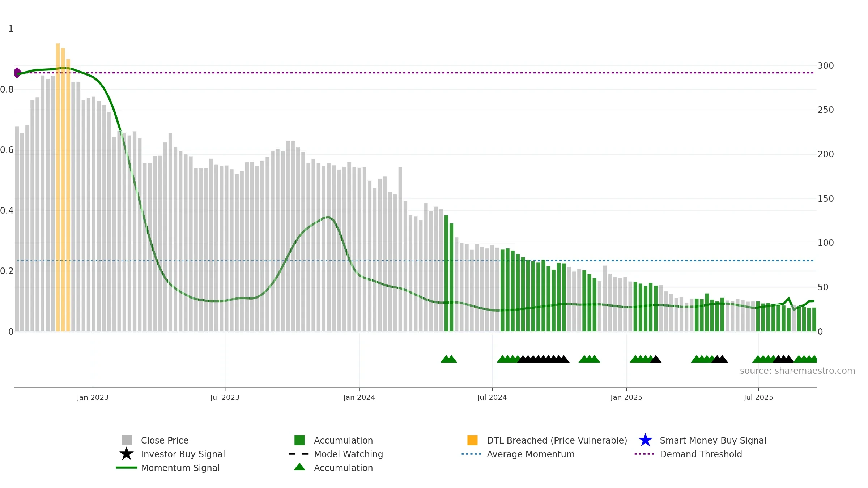
Task: Toggle the Close Price legend label
Action: tap(165, 440)
